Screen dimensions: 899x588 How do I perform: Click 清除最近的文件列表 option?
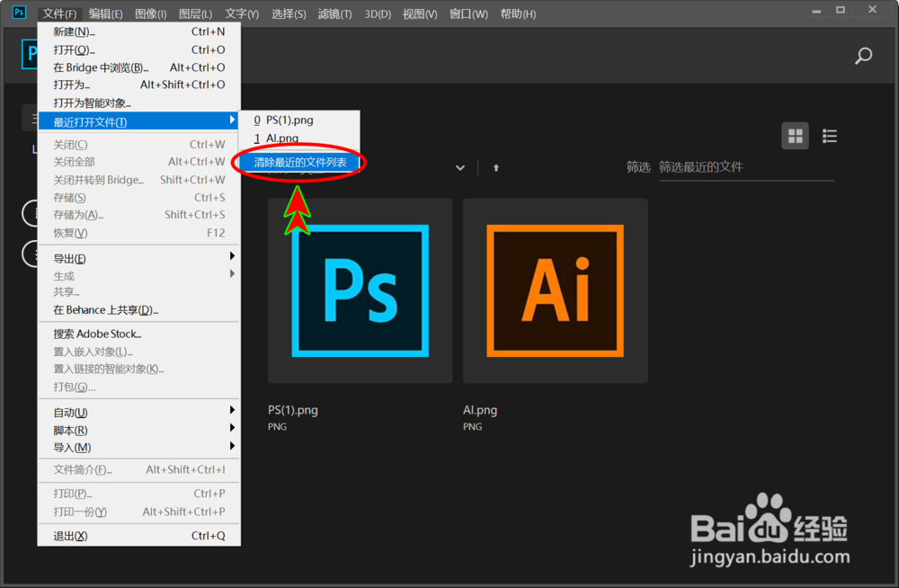pyautogui.click(x=299, y=163)
